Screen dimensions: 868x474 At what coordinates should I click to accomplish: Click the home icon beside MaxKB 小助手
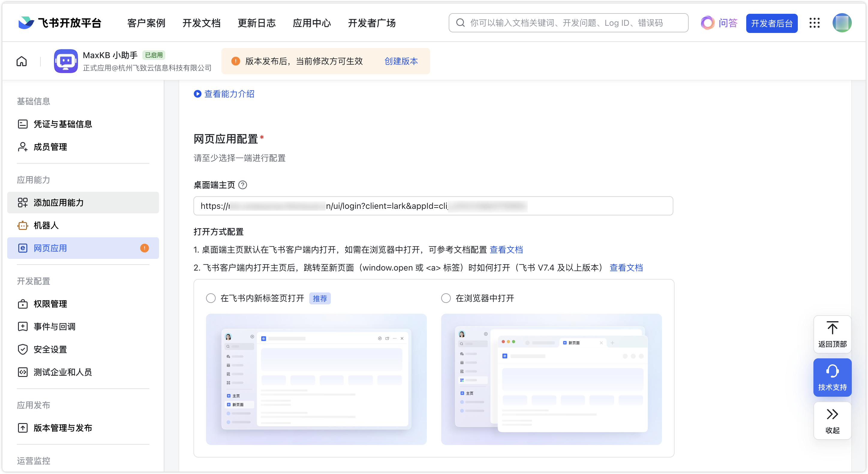coord(21,61)
